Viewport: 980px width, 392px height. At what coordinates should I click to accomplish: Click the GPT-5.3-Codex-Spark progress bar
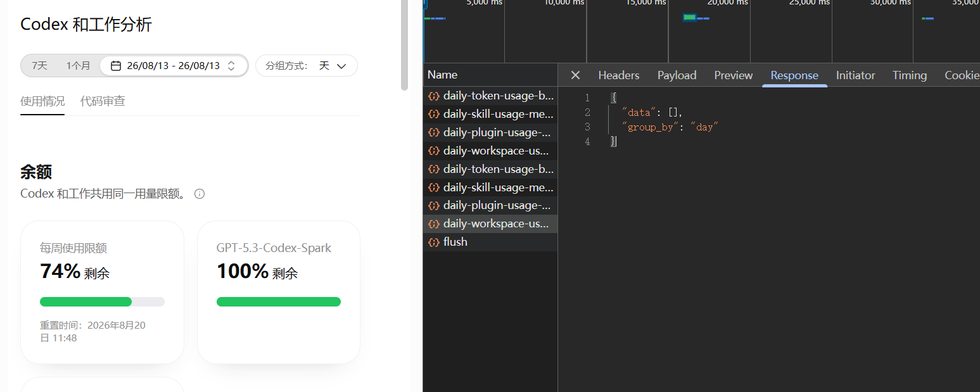(279, 301)
